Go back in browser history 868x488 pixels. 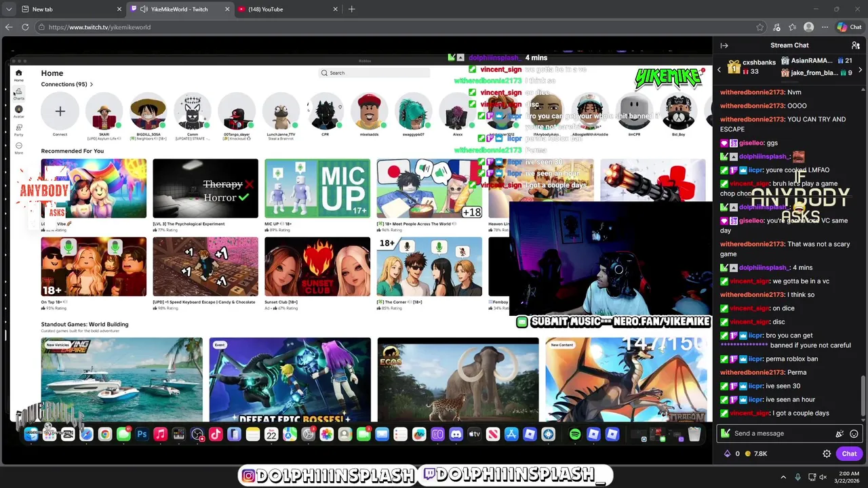(x=9, y=27)
